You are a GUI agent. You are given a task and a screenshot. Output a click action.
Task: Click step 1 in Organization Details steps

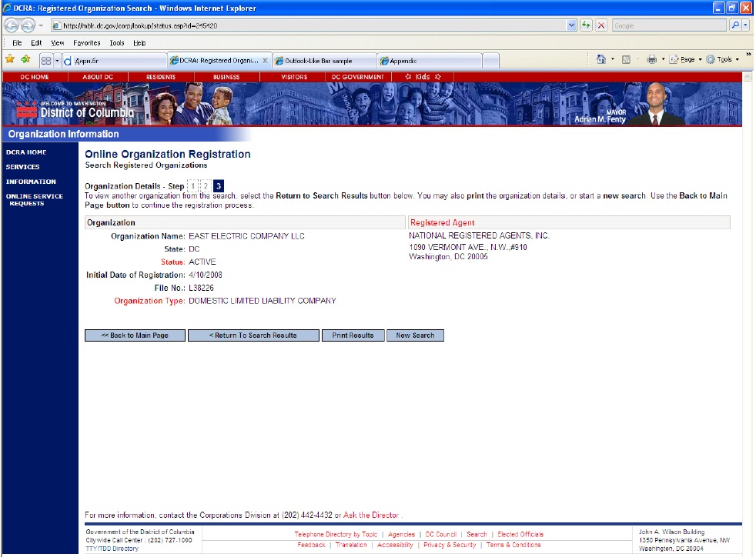tap(193, 186)
